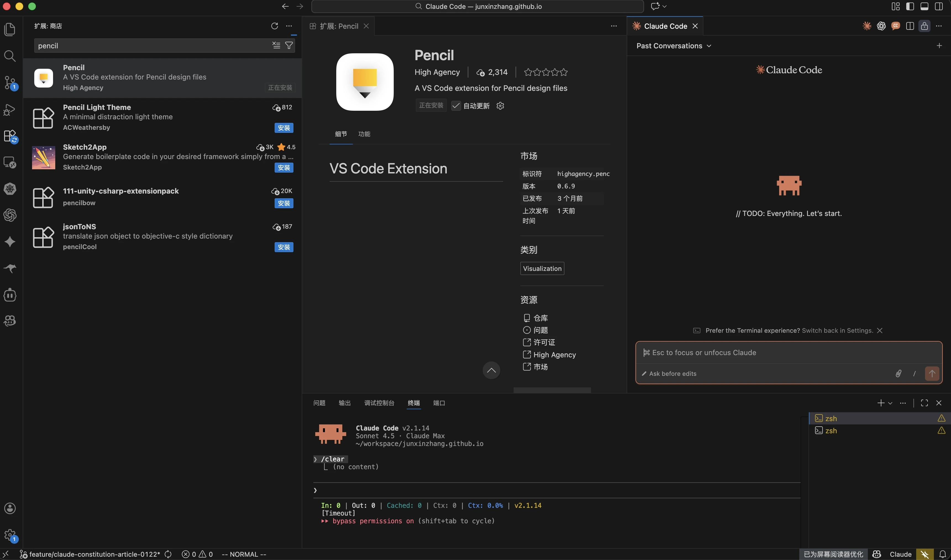Screen dimensions: 951x560
Task: Click Run and Debug activity icon
Action: coord(10,110)
